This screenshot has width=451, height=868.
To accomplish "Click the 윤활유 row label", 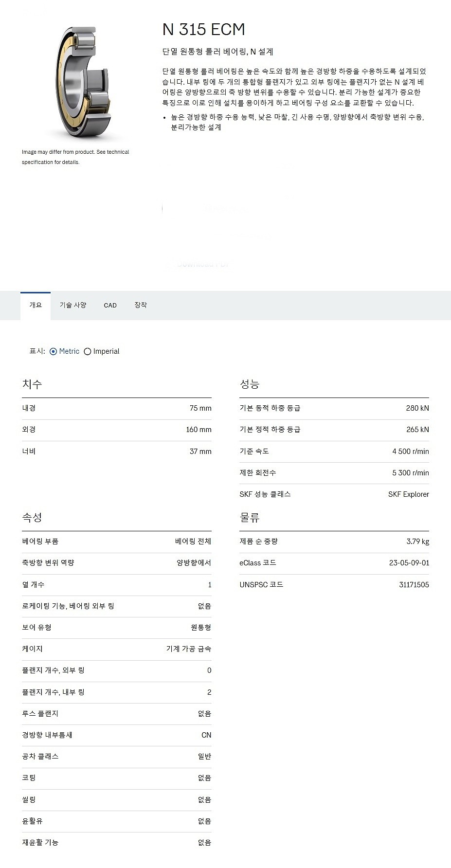I will click(x=32, y=821).
